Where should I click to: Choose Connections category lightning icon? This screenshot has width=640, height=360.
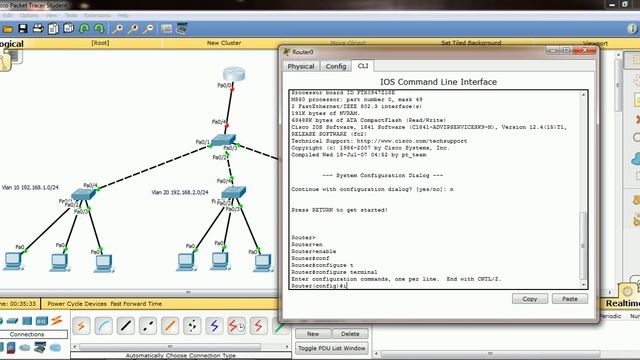tap(57, 320)
